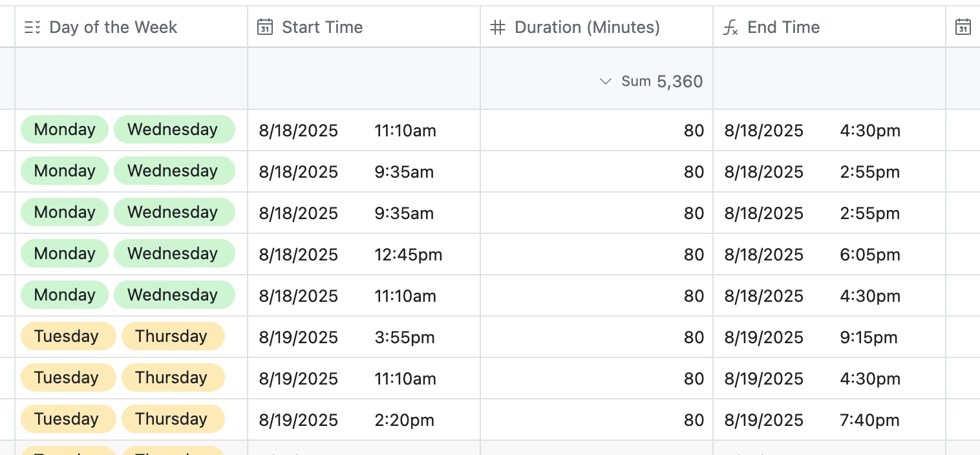The height and width of the screenshot is (455, 980).
Task: Select the End Time column header
Action: coord(783,27)
